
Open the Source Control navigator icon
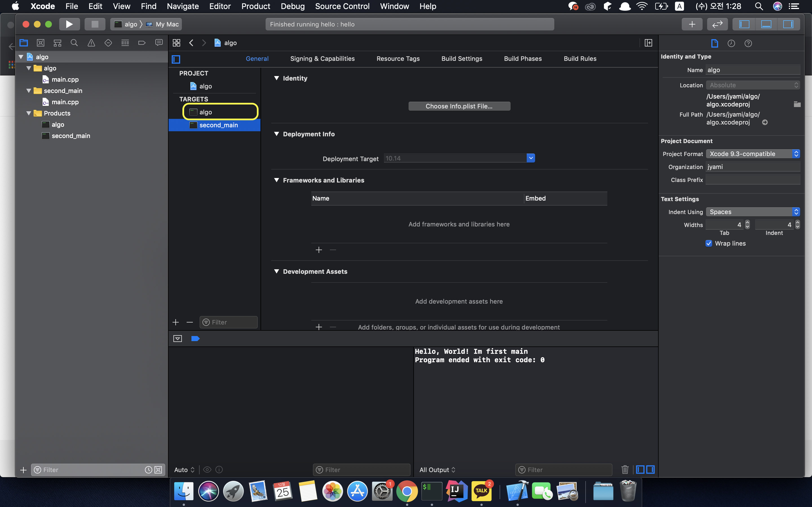(x=41, y=43)
